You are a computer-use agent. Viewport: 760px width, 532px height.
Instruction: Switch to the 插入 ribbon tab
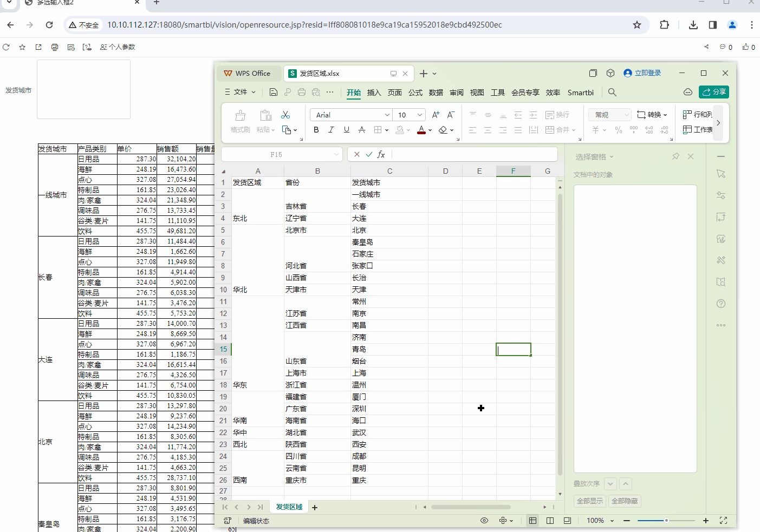(374, 93)
